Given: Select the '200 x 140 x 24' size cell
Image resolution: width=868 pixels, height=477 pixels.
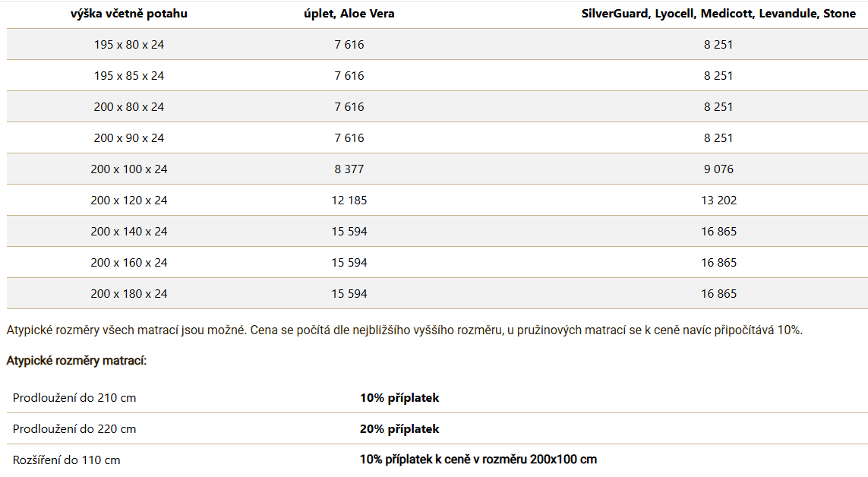Looking at the screenshot, I should [129, 232].
